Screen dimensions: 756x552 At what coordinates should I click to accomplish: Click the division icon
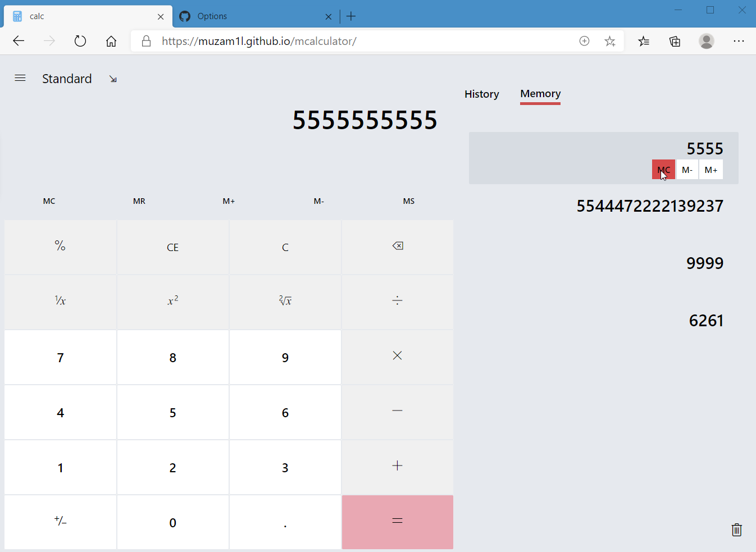click(x=397, y=300)
